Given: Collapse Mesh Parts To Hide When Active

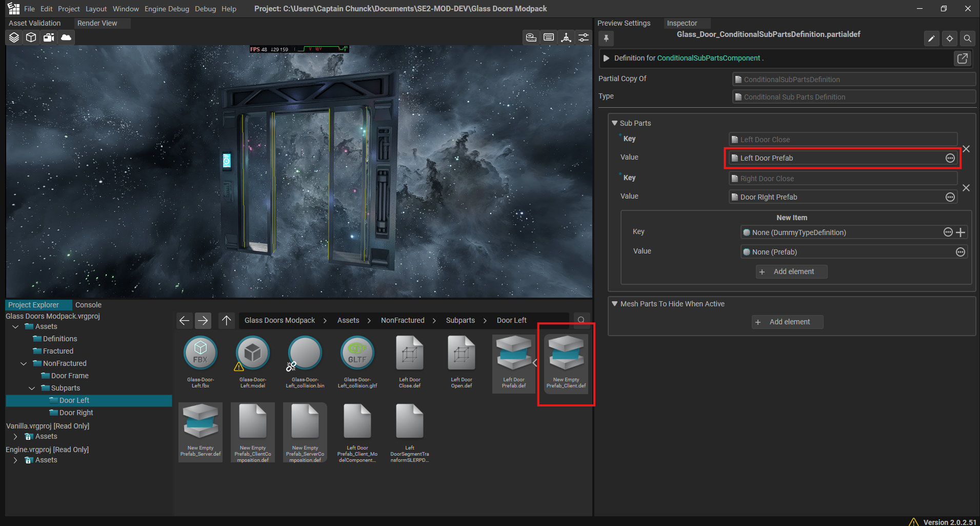Looking at the screenshot, I should [614, 304].
